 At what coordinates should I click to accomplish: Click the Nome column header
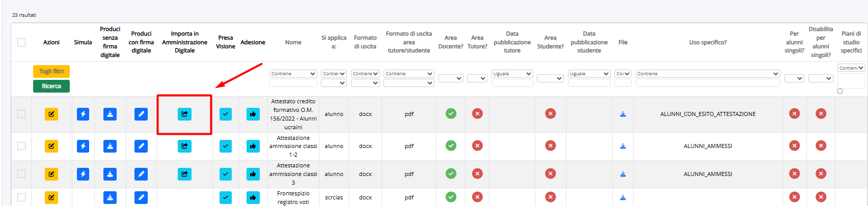pos(293,42)
